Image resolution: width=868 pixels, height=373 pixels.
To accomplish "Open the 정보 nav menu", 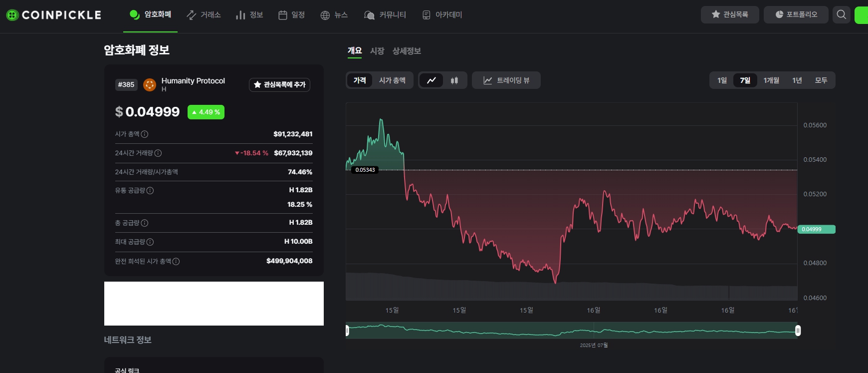I will [x=249, y=15].
